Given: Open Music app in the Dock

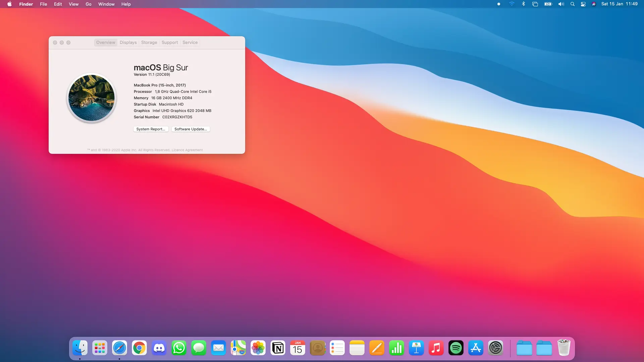Looking at the screenshot, I should (436, 348).
